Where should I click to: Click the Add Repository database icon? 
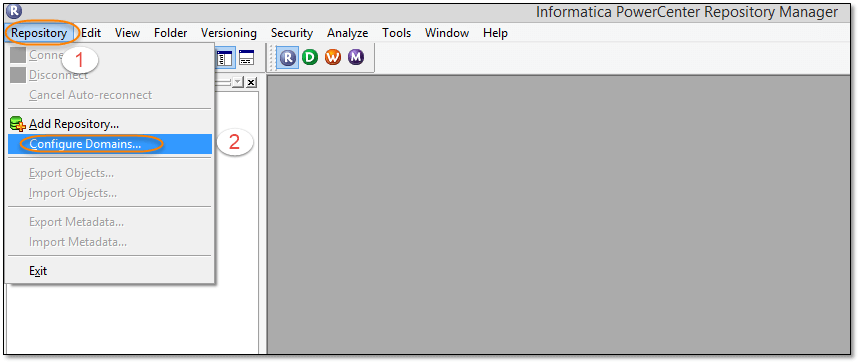[x=18, y=125]
